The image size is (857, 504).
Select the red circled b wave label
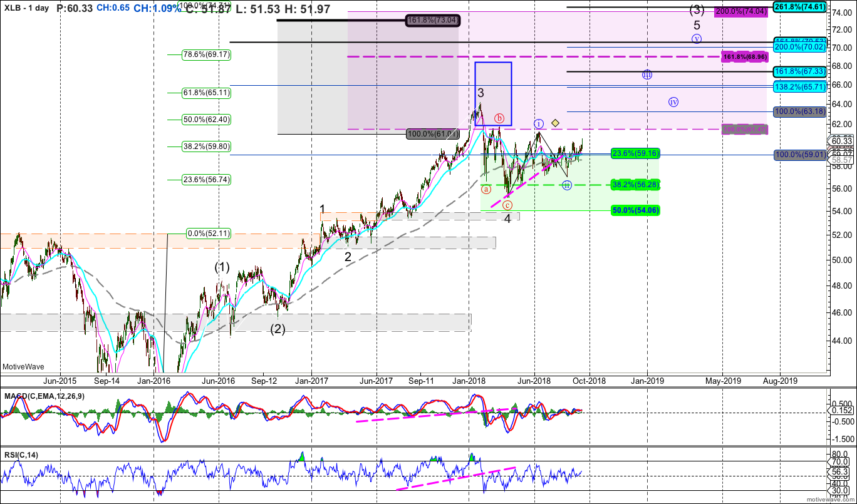[499, 118]
